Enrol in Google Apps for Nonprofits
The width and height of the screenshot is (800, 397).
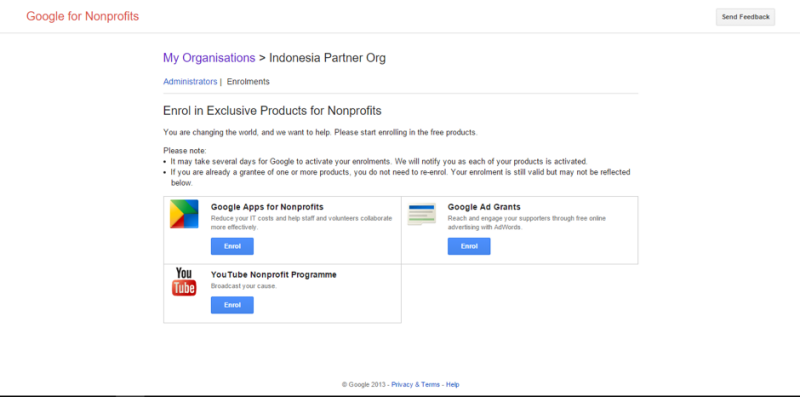click(232, 246)
